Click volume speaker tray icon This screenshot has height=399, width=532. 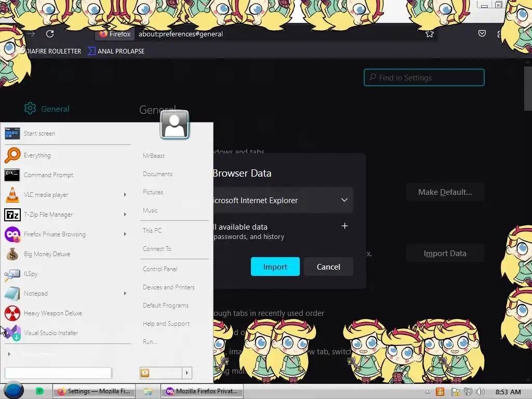point(480,392)
